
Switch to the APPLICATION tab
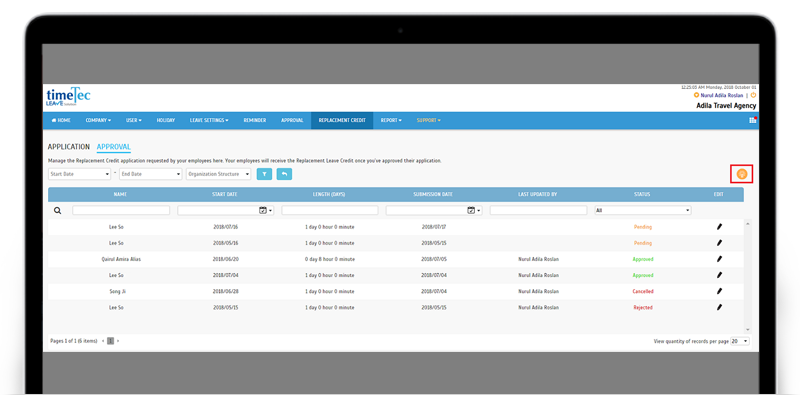69,146
